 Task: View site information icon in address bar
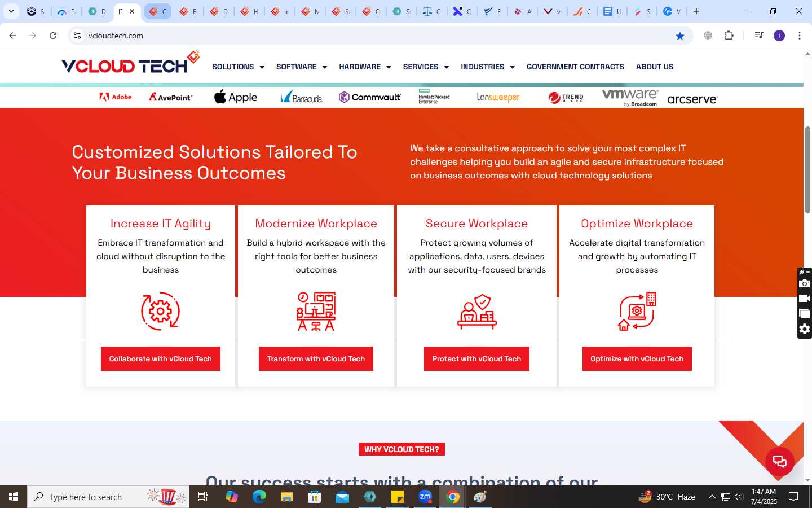pos(77,36)
